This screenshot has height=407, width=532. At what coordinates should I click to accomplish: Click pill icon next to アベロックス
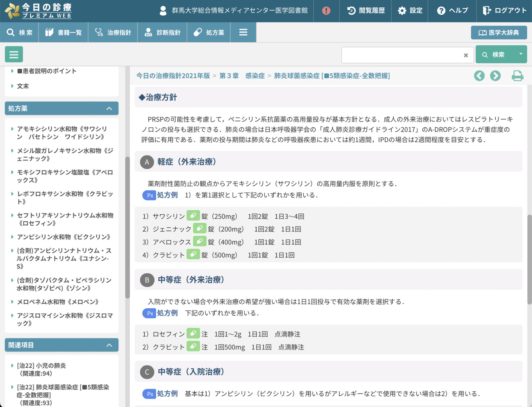pyautogui.click(x=199, y=241)
